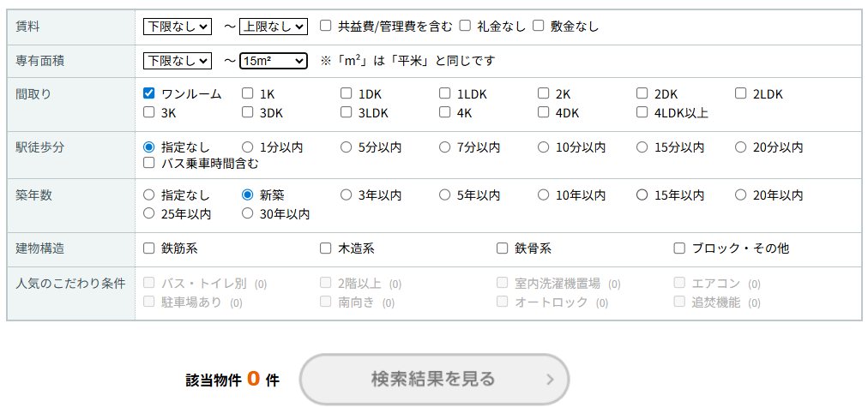This screenshot has width=868, height=407.
Task: Choose 10分以内 station walk radio
Action: [544, 147]
